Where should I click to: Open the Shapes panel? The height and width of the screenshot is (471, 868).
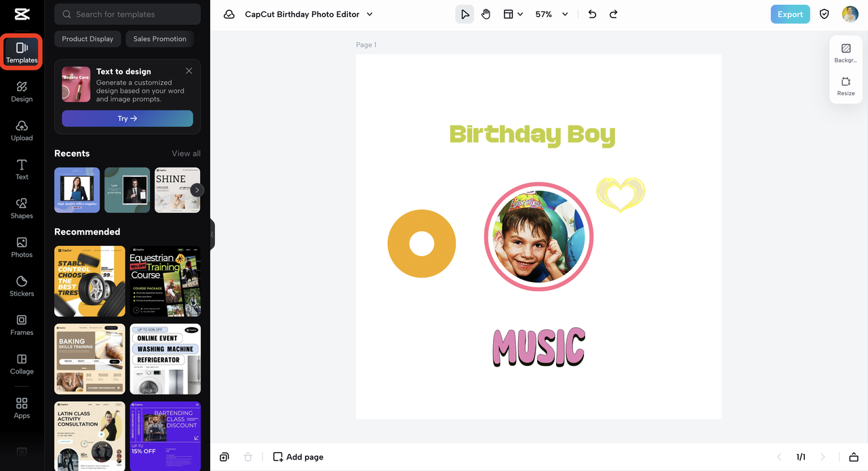click(x=22, y=209)
